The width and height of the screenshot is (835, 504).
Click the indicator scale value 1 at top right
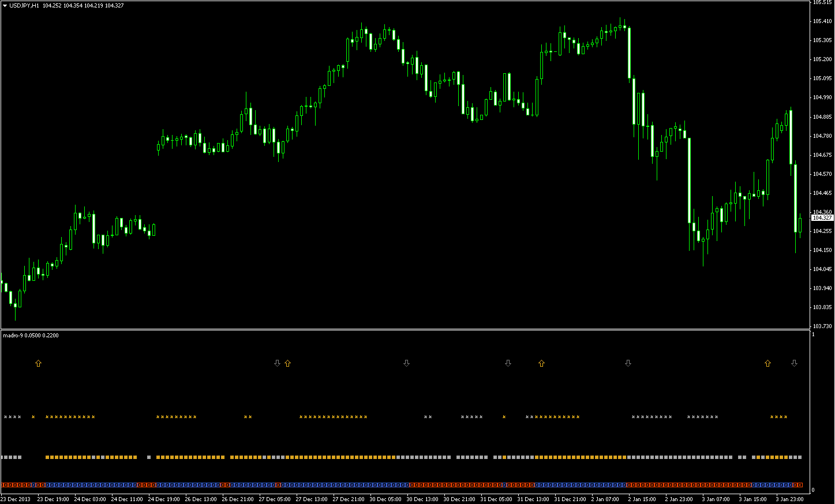coord(813,334)
